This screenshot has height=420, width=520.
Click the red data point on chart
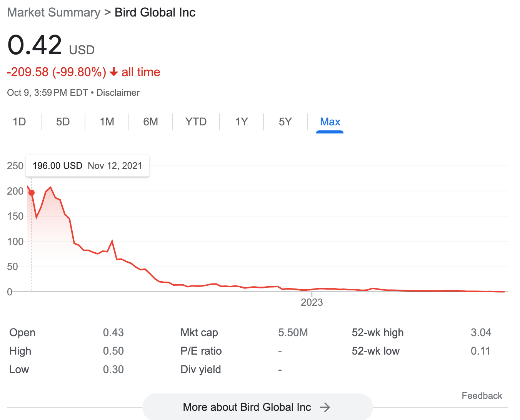click(x=32, y=193)
